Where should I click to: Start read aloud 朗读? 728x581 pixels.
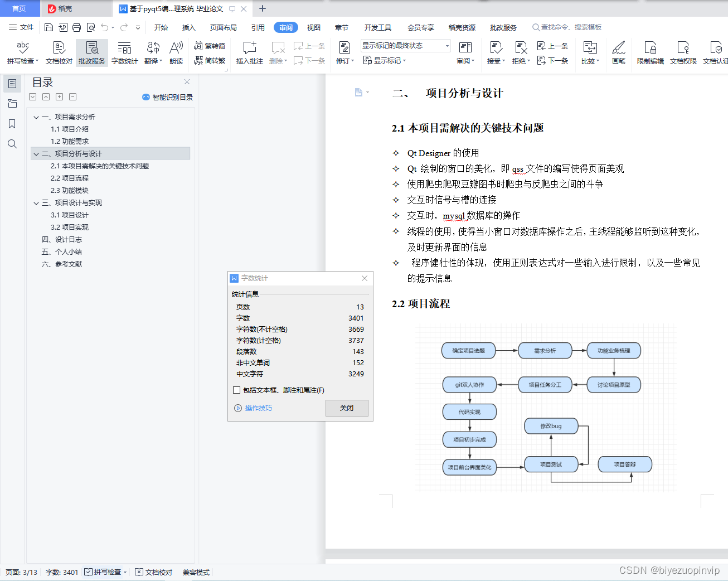[x=176, y=53]
